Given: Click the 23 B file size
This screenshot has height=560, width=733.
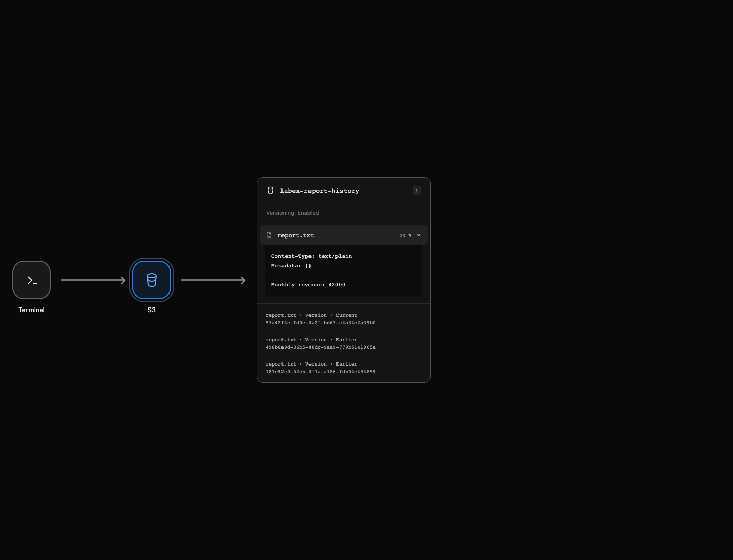Looking at the screenshot, I should pyautogui.click(x=405, y=236).
